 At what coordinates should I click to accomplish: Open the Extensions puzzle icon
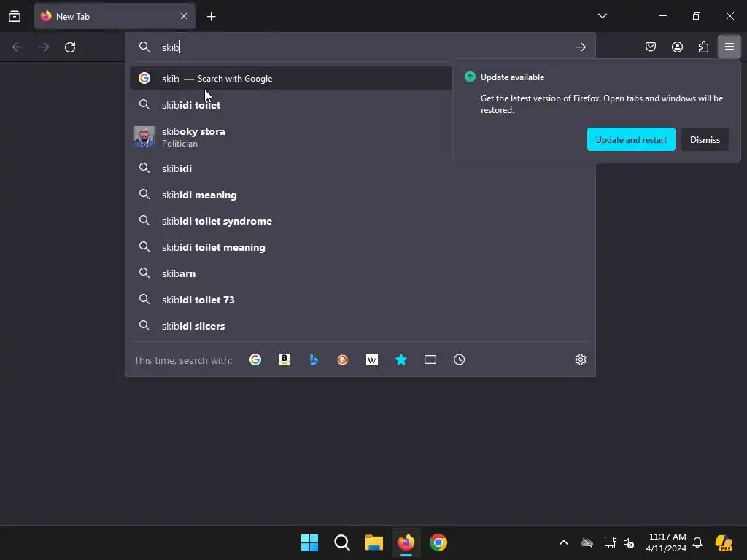click(703, 47)
